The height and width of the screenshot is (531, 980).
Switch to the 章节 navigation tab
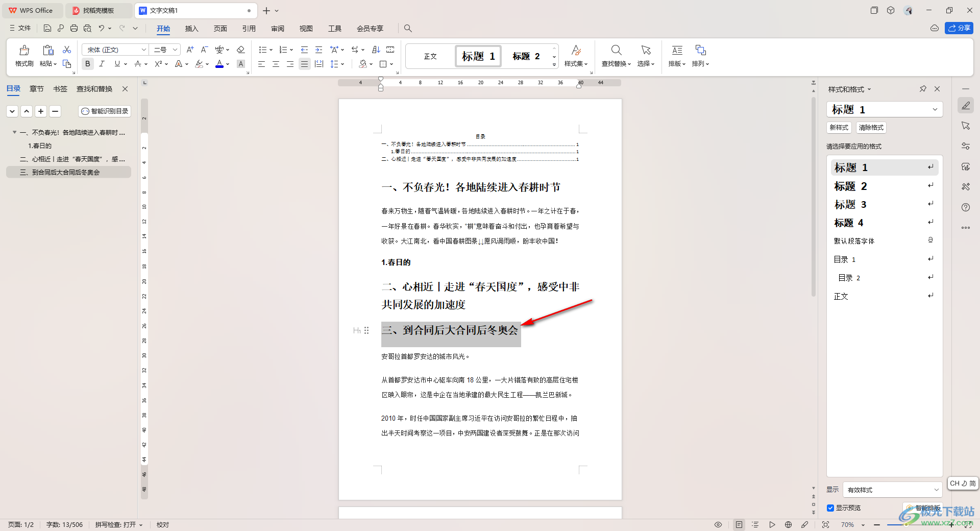point(37,89)
